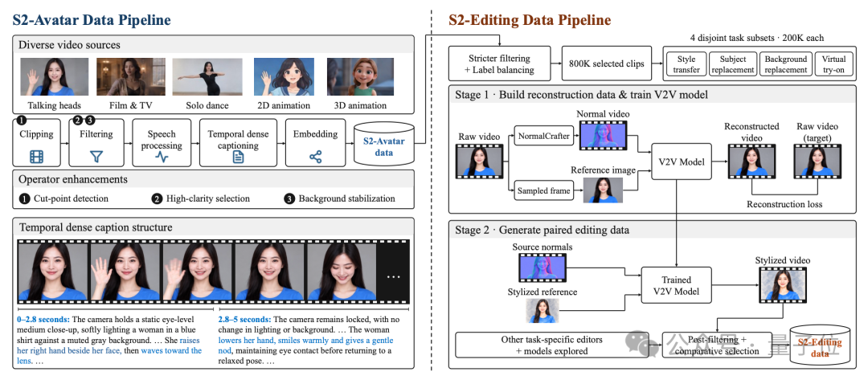Click the S2-Avatar Data Pipeline heading
Screen dimensions: 868x380
pos(92,20)
